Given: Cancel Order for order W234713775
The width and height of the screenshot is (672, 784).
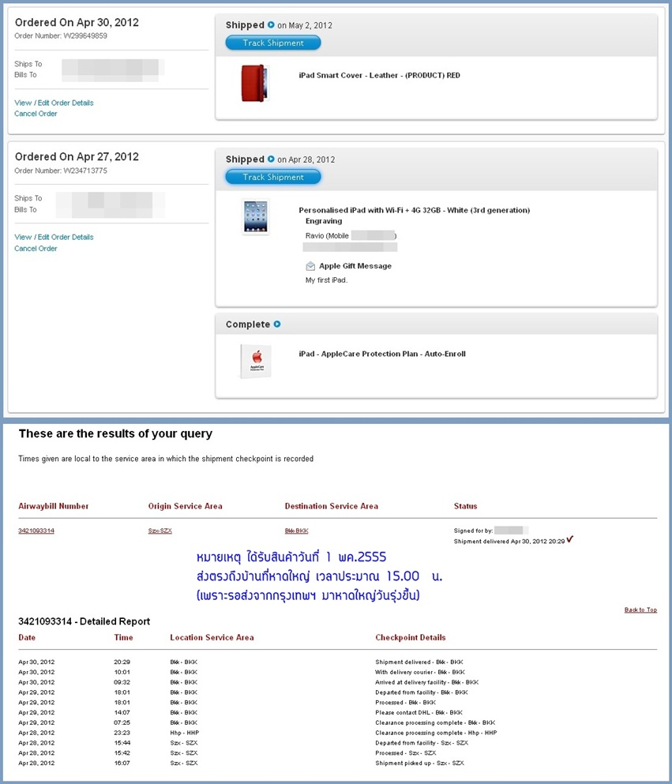Looking at the screenshot, I should [36, 249].
